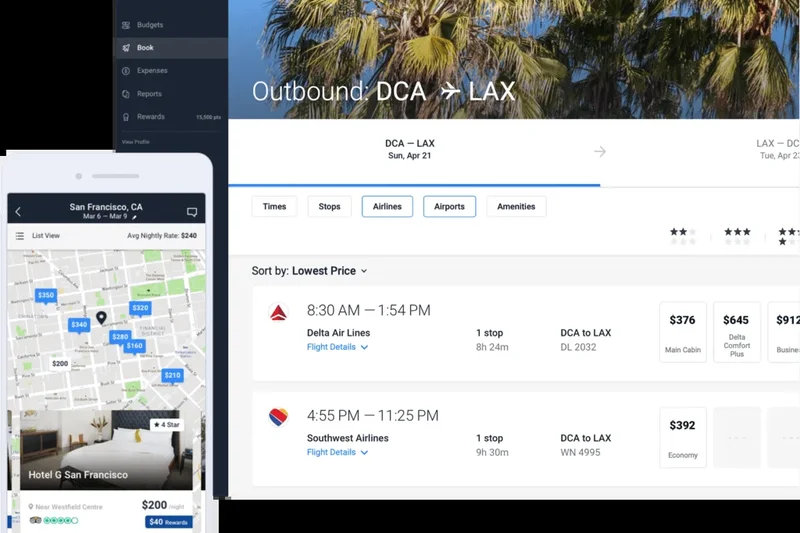Switch to the List View on phone

point(38,236)
